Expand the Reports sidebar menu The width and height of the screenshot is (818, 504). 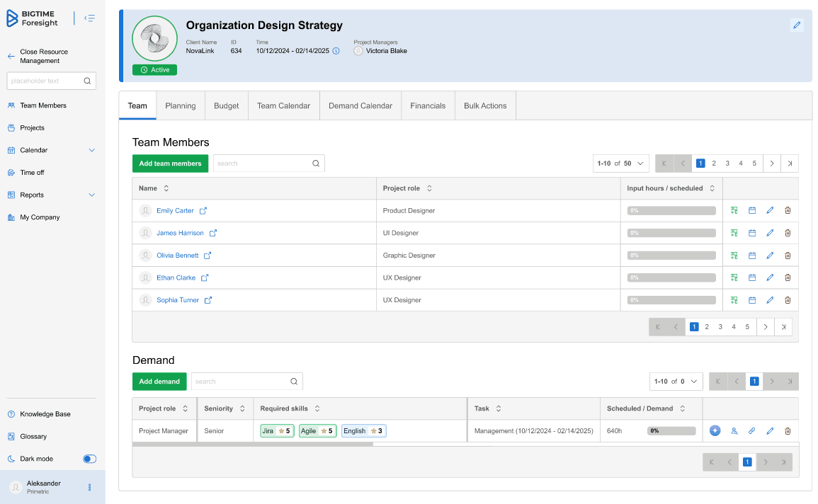click(x=91, y=195)
